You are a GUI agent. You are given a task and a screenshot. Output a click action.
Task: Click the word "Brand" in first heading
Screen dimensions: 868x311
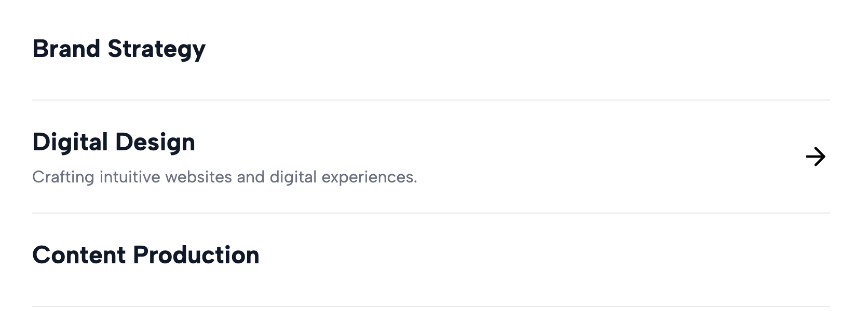[x=66, y=49]
